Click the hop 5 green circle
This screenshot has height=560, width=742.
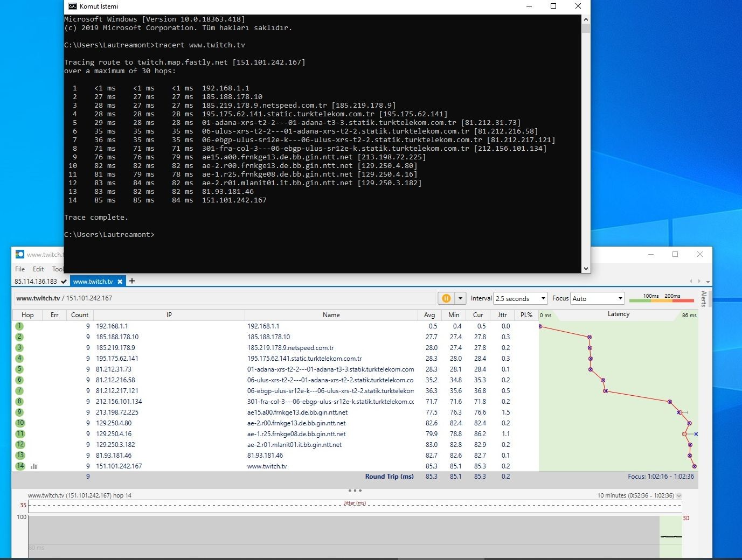(19, 369)
